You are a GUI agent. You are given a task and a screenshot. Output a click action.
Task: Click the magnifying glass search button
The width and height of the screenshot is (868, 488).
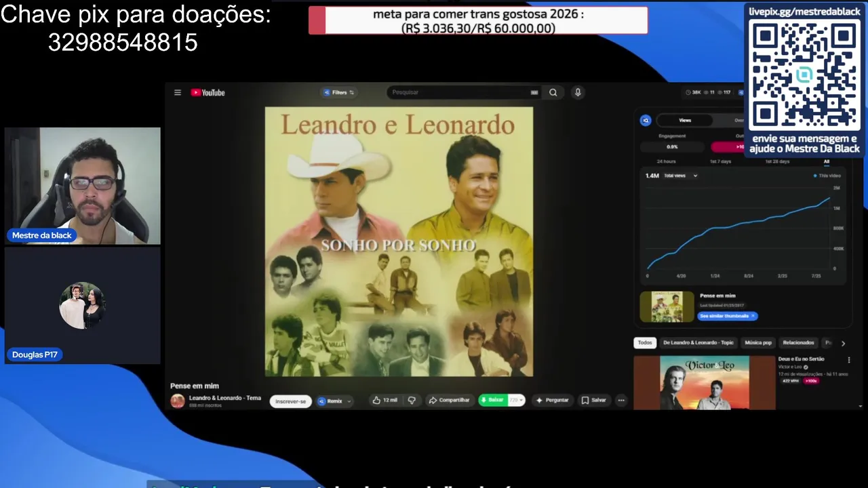click(553, 93)
